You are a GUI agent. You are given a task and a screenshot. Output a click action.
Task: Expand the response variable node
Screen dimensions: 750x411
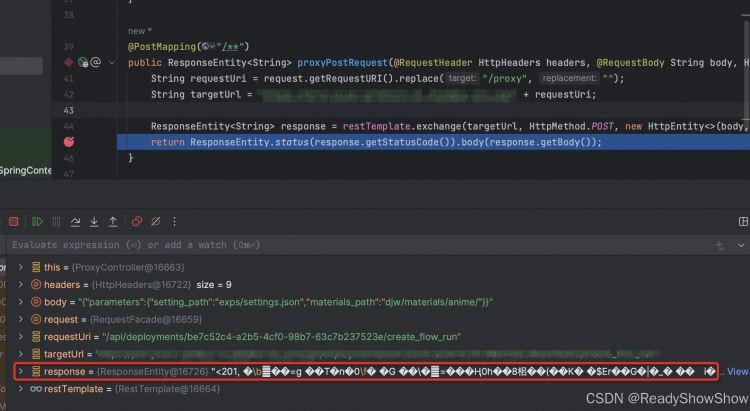pyautogui.click(x=21, y=371)
